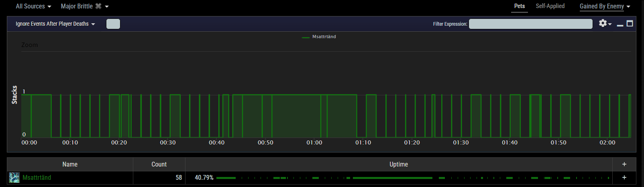Switch to the Pets tab

(x=520, y=6)
